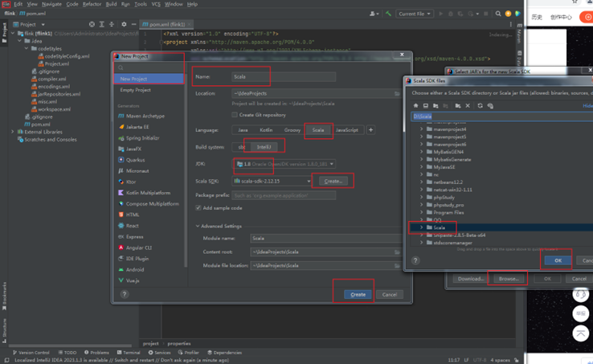This screenshot has width=593, height=364.
Task: Open the Refactor menu
Action: 92,4
